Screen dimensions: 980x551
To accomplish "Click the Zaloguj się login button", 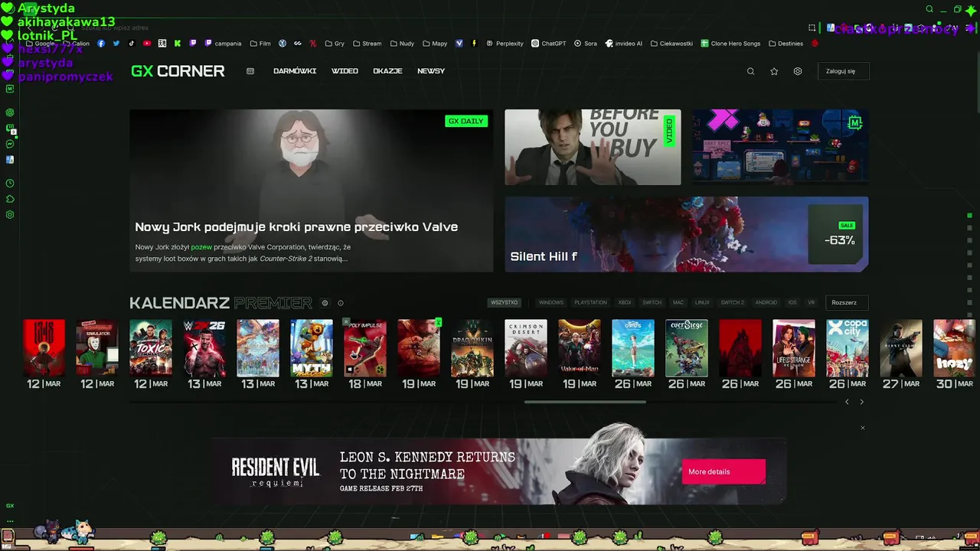I will 843,71.
